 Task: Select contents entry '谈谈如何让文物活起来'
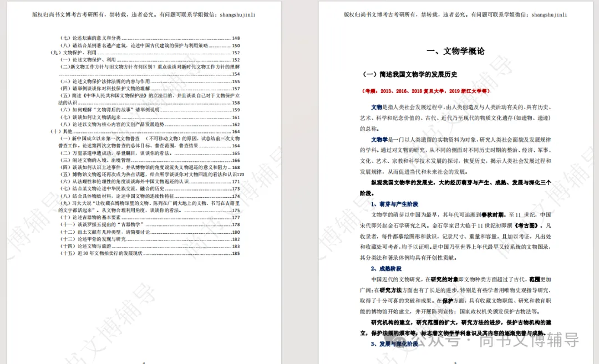150,117
